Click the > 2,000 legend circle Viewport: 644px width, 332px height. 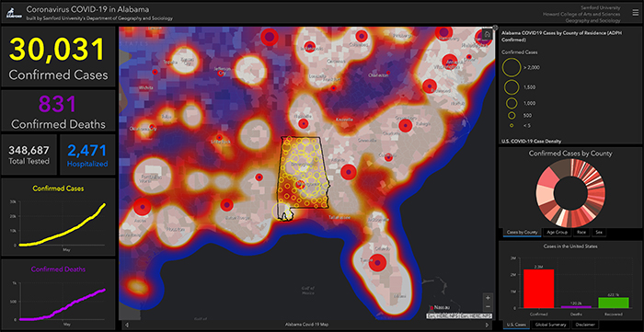512,67
